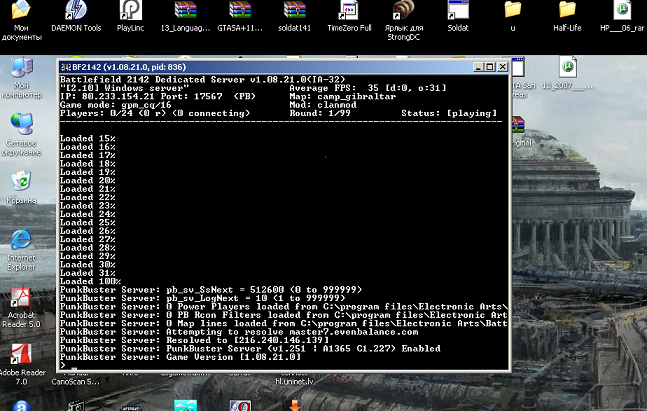Maximize the BF2142 server console

click(x=490, y=67)
